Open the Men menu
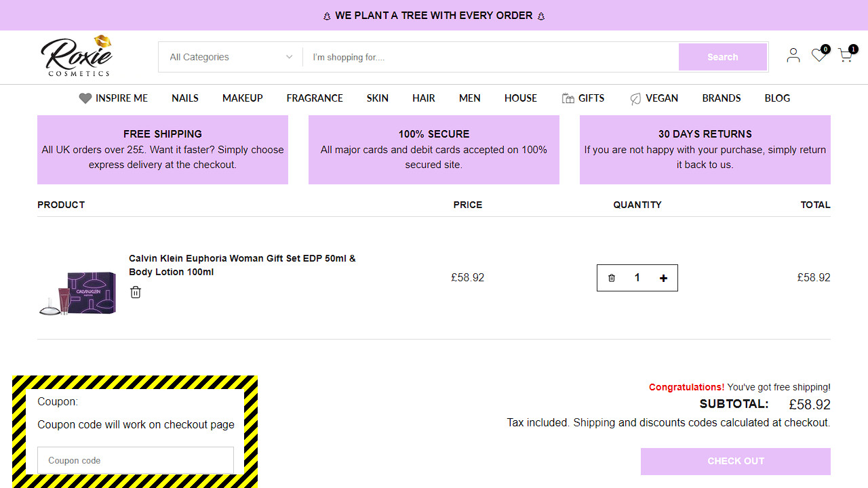The image size is (868, 488). [x=470, y=98]
